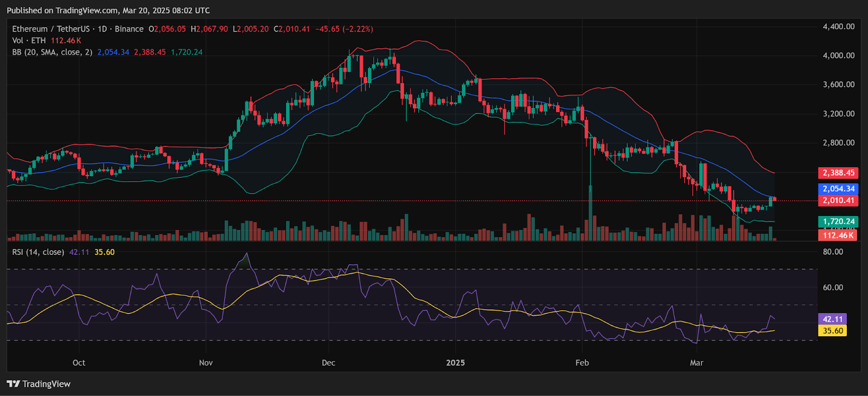Click the Published on TradingView.com header text
Screen dimensions: 868x396
point(108,10)
